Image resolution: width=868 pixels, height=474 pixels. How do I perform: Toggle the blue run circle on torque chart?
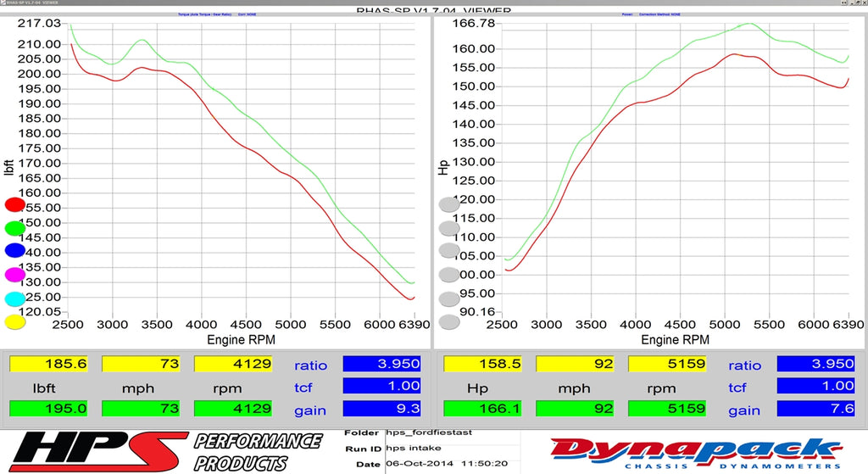click(x=15, y=250)
